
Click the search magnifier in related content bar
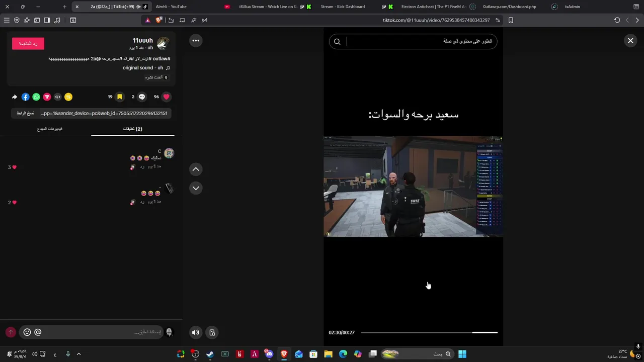point(337,42)
